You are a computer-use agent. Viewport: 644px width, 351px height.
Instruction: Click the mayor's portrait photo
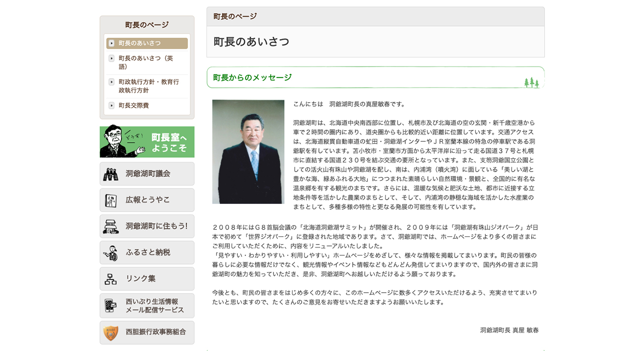[x=248, y=152]
